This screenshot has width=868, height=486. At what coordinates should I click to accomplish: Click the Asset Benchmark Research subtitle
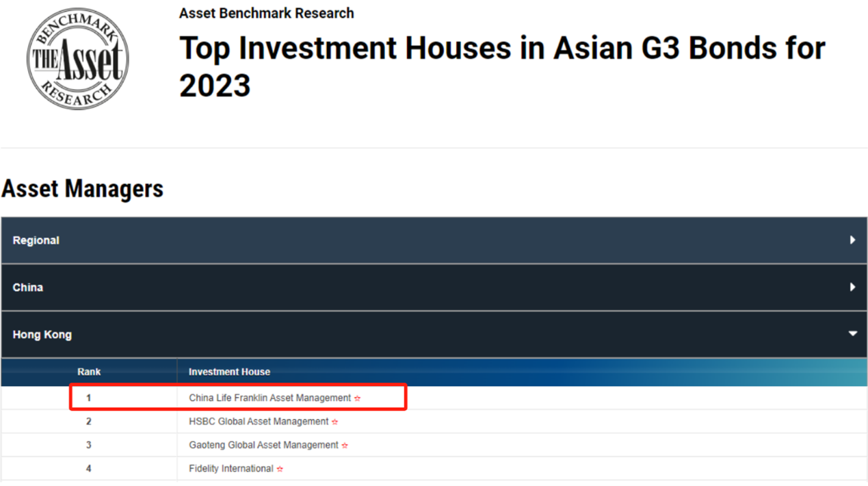(x=267, y=13)
